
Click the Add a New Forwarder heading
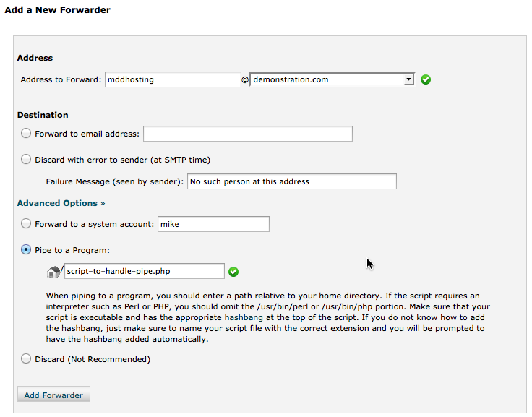[x=57, y=10]
